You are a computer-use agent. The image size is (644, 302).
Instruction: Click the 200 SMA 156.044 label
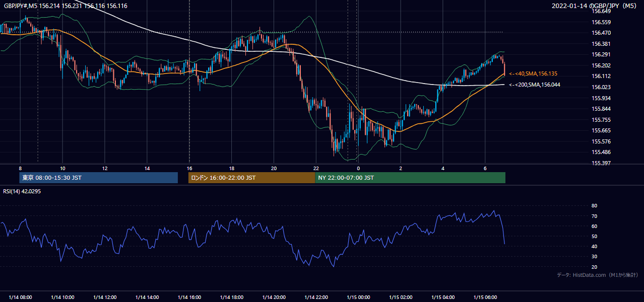(535, 85)
